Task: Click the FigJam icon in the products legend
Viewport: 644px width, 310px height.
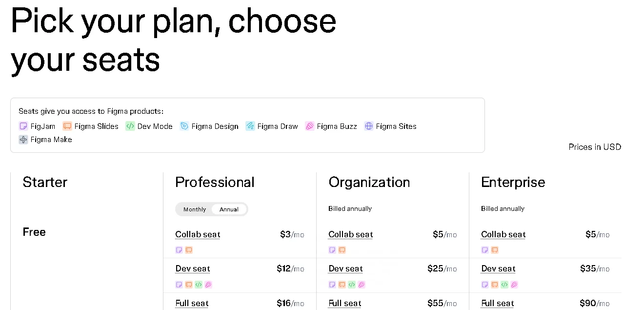Action: [23, 126]
